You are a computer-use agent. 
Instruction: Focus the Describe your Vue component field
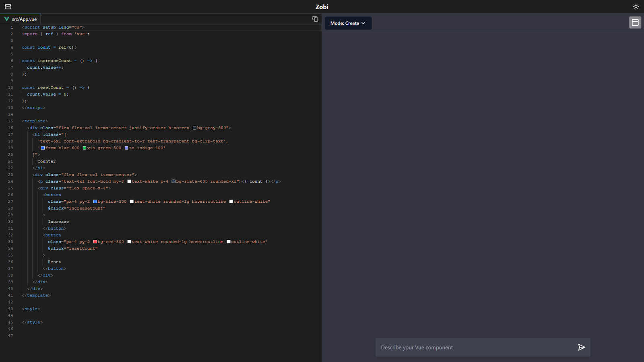tap(483, 347)
